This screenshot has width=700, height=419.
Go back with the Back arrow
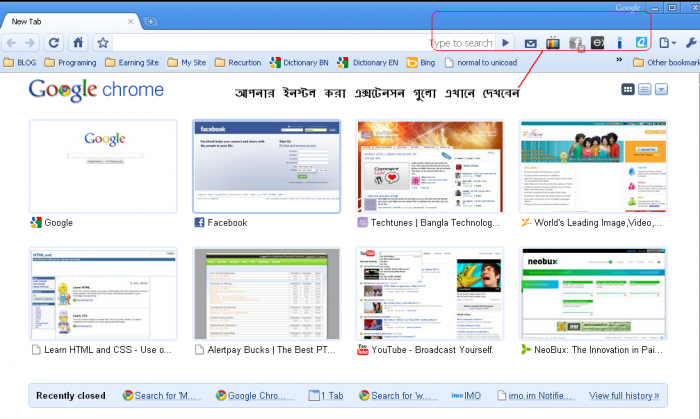tap(12, 43)
